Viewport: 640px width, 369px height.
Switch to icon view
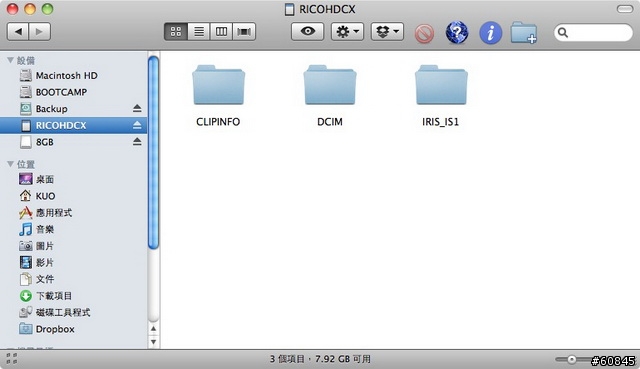[x=176, y=31]
